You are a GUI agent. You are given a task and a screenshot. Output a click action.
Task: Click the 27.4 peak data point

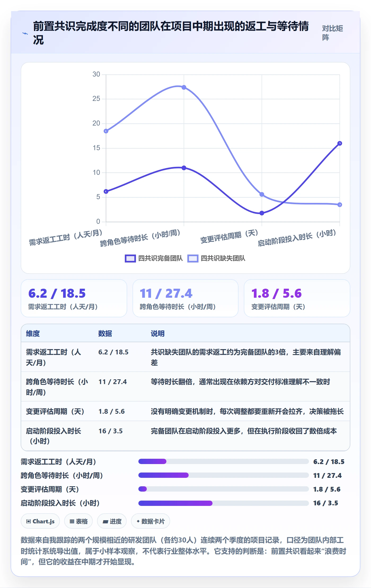[184, 87]
